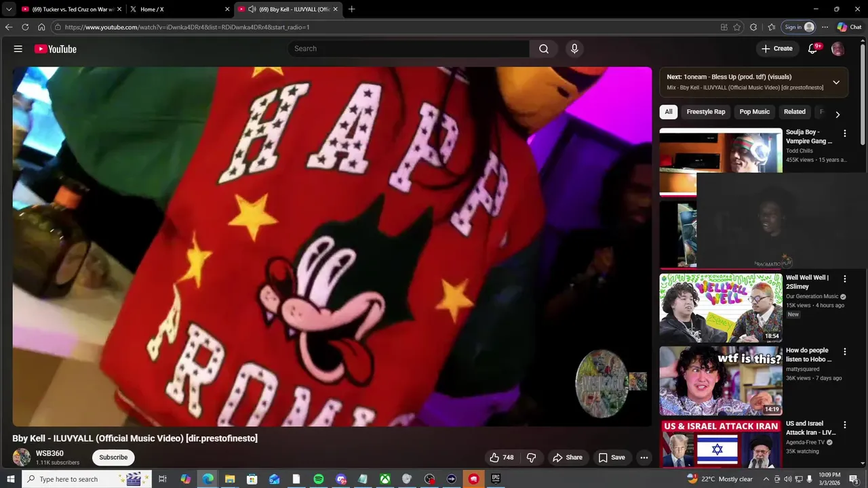Open the YouTube account avatar menu
The height and width of the screenshot is (488, 868).
pos(838,49)
